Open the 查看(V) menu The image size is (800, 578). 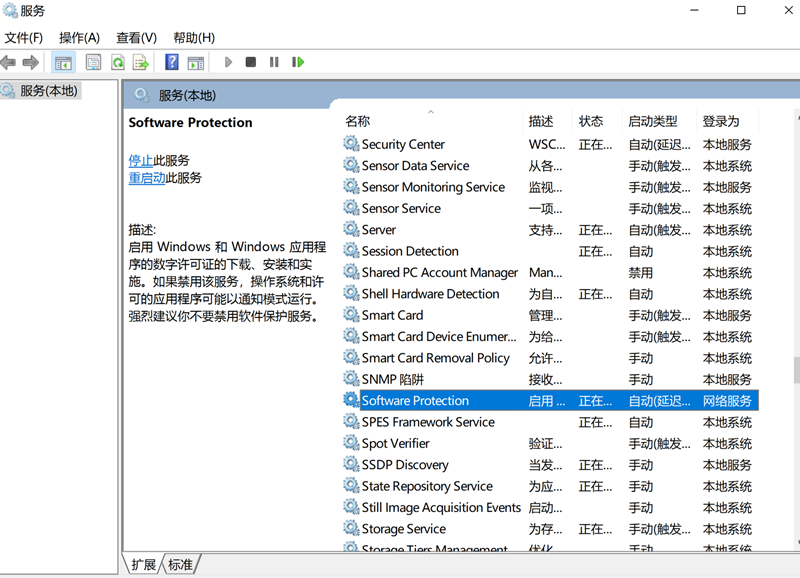[x=136, y=37]
